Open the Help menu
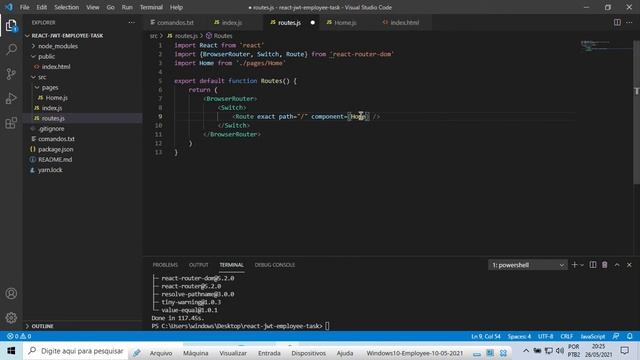 (176, 7)
